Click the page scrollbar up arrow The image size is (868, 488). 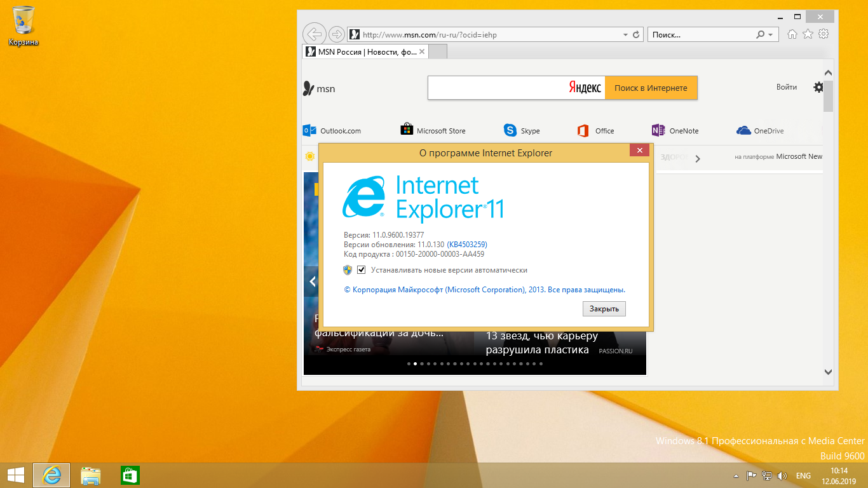(828, 73)
